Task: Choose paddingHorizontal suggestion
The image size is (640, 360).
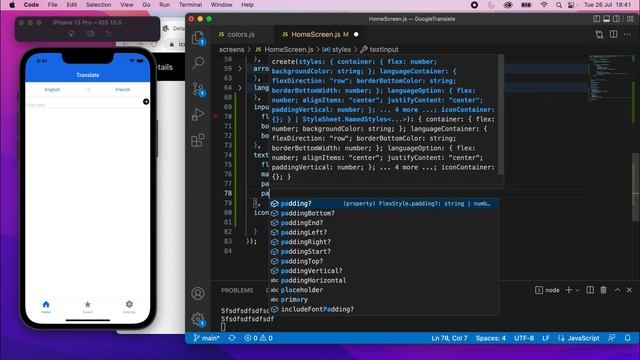Action: [x=384, y=280]
